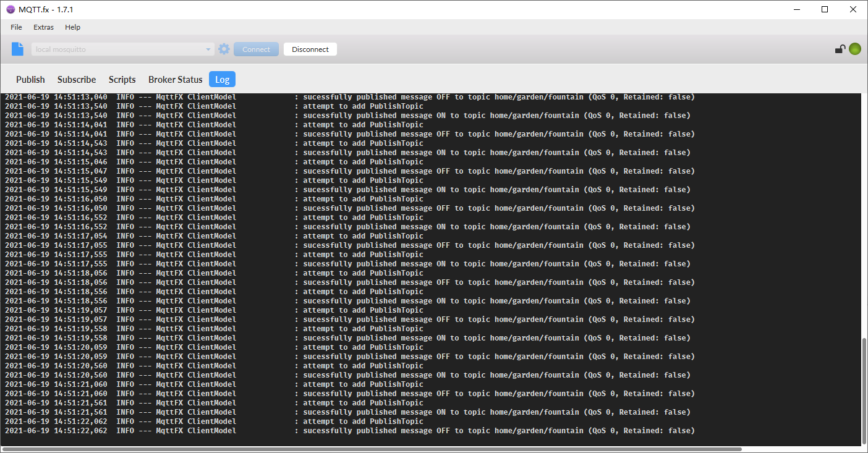Show the Broker Status tab
Image resolution: width=868 pixels, height=453 pixels.
[176, 80]
